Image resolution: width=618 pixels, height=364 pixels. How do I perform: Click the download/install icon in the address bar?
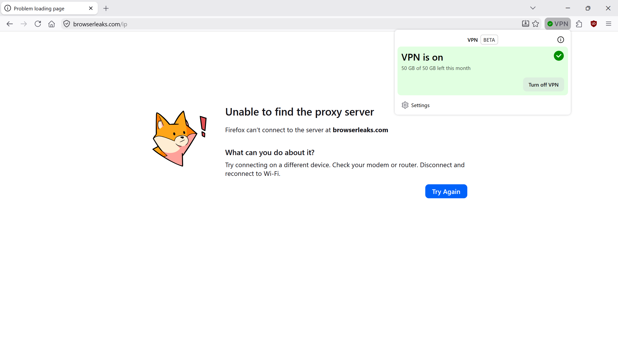(525, 24)
